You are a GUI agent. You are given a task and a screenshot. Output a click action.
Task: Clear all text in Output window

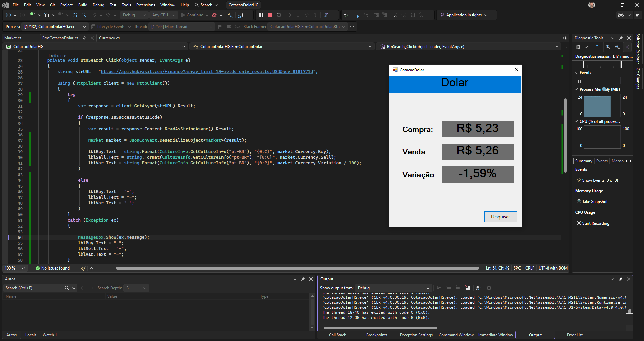[x=468, y=288]
